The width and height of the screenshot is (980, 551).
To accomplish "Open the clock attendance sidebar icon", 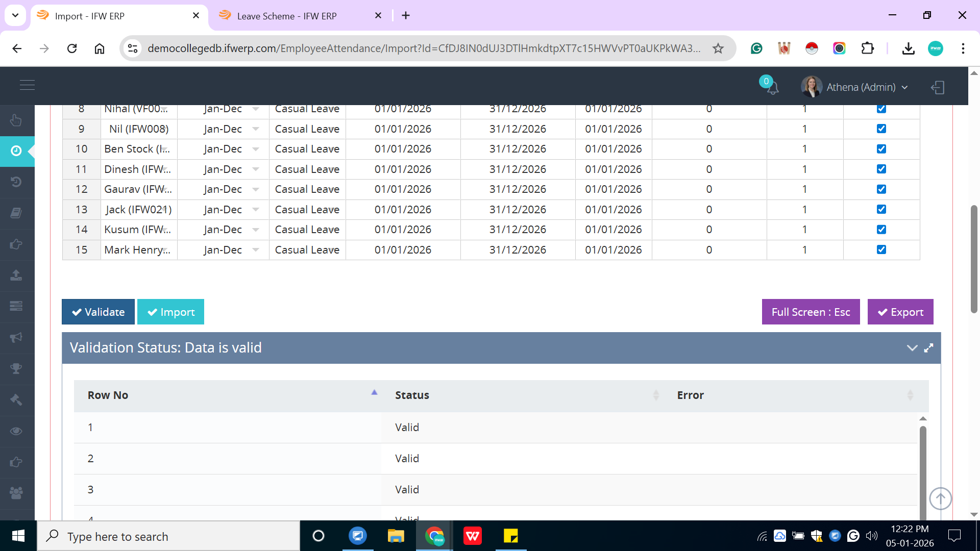I will pos(16,151).
